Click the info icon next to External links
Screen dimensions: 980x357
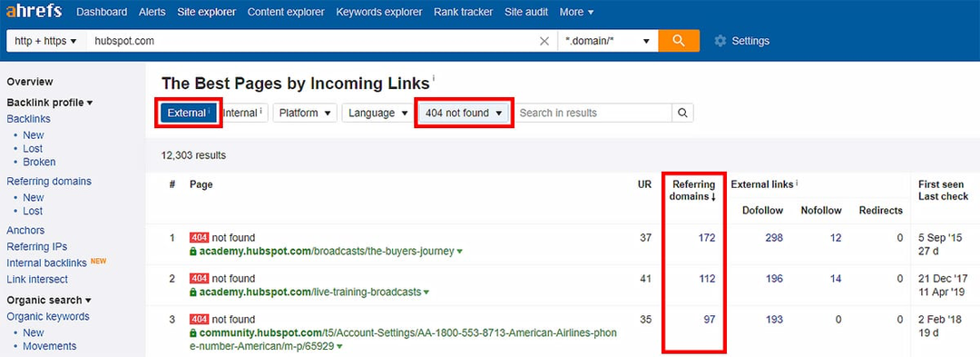[x=798, y=183]
